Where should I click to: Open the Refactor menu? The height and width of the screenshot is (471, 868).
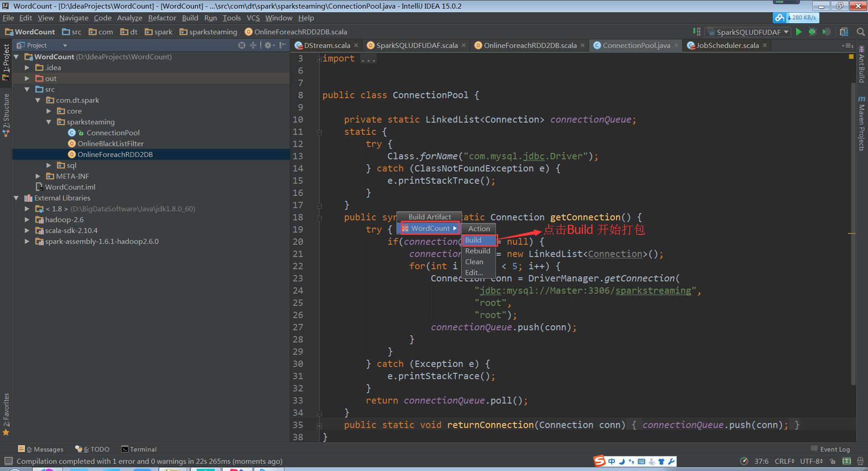tap(162, 18)
